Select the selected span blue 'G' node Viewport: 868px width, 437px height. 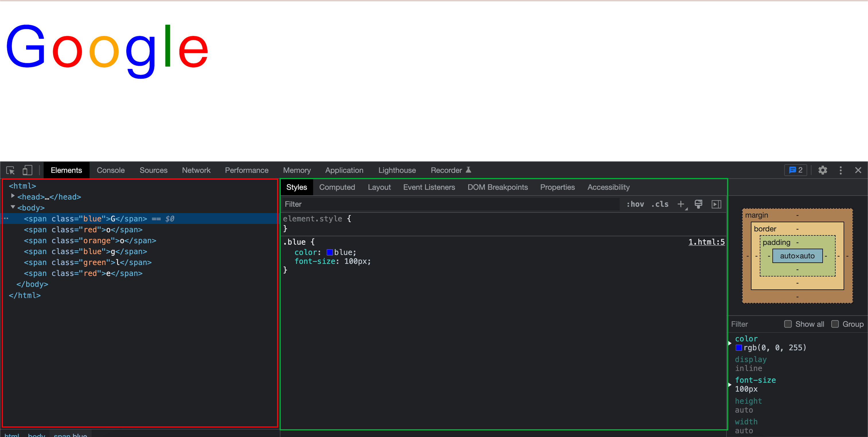(x=140, y=219)
